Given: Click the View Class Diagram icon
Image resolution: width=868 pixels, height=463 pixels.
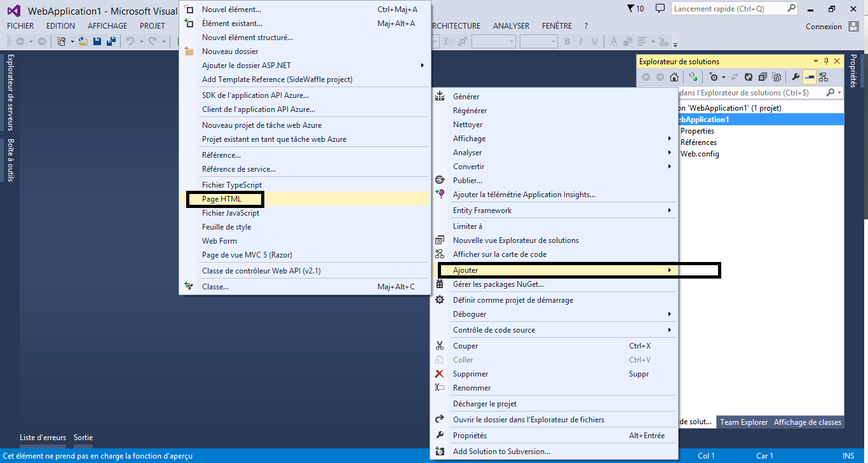Looking at the screenshot, I should 824,77.
